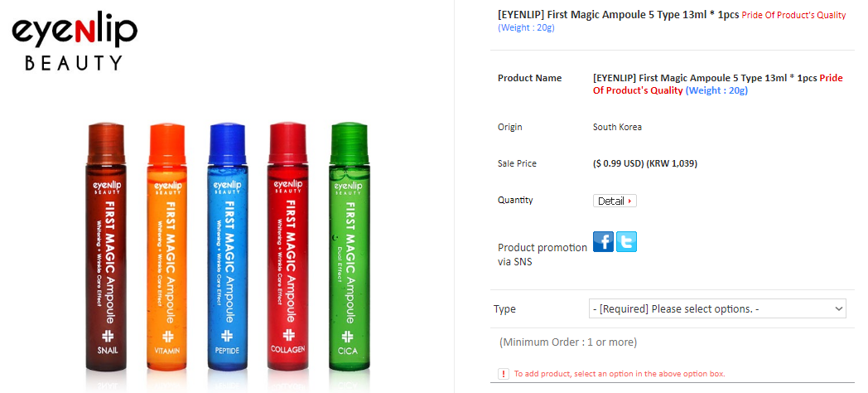Open the Type options dropdown
868x393 pixels.
[x=717, y=308]
